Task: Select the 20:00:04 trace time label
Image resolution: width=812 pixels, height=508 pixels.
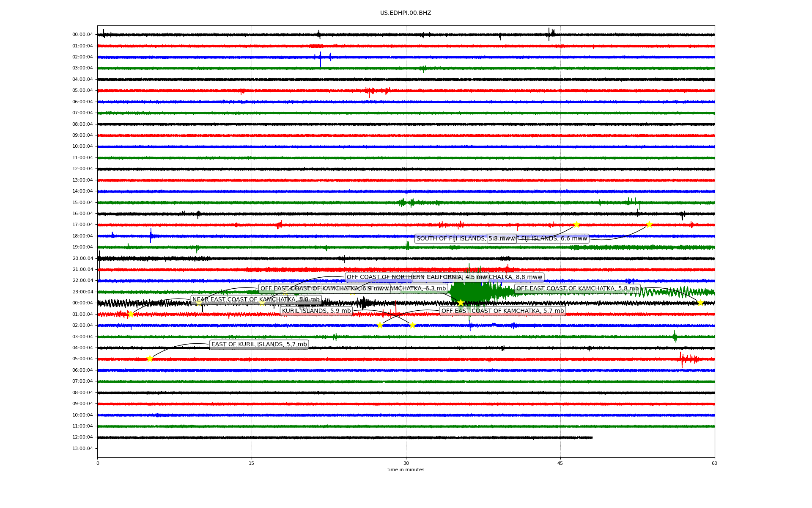Action: 82,259
